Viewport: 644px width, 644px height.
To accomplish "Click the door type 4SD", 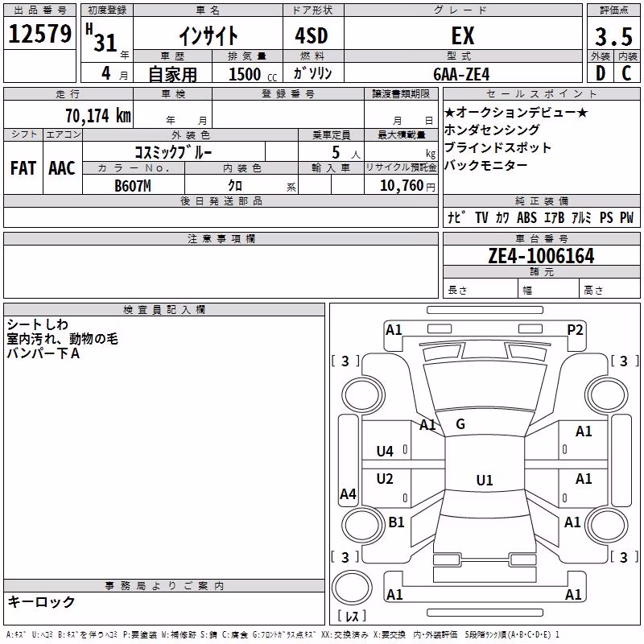I will point(312,35).
